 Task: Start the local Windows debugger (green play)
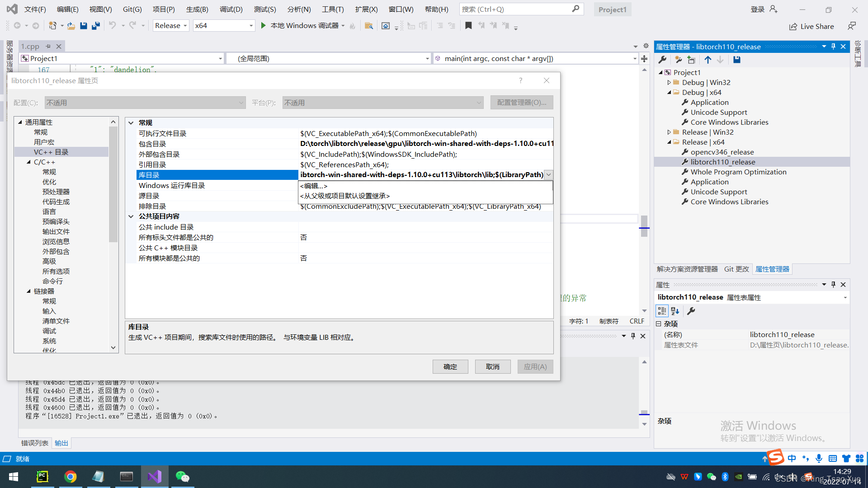pyautogui.click(x=264, y=26)
